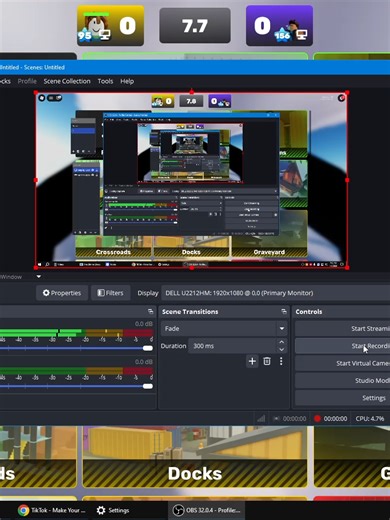Toggle Studio Mode
This screenshot has width=390, height=520.
pyautogui.click(x=343, y=381)
